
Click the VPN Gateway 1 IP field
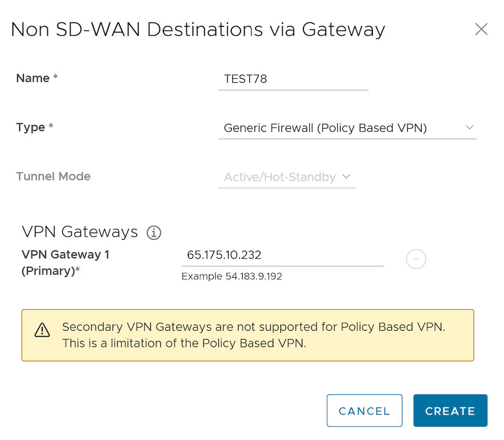(x=283, y=255)
